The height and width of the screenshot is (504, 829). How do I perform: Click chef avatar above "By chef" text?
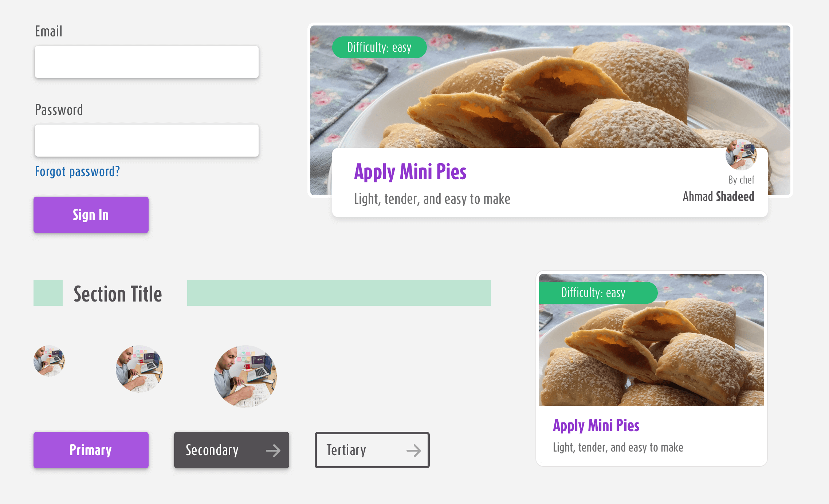click(741, 155)
